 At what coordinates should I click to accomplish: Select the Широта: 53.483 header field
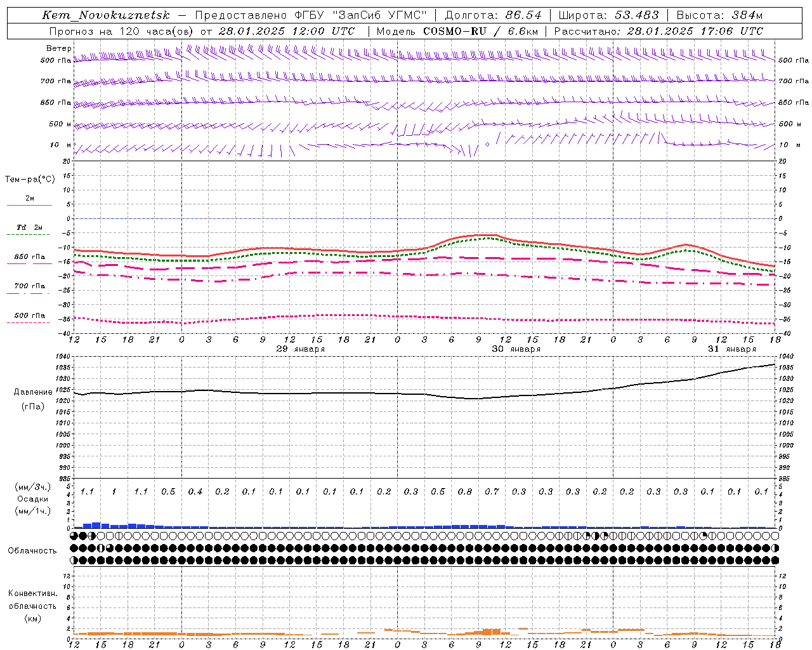pyautogui.click(x=608, y=15)
